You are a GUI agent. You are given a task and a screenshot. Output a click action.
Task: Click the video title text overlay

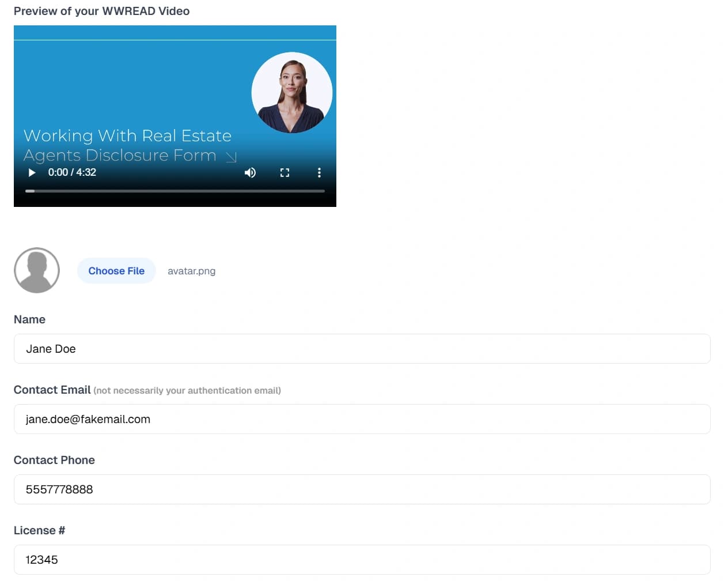[x=127, y=145]
